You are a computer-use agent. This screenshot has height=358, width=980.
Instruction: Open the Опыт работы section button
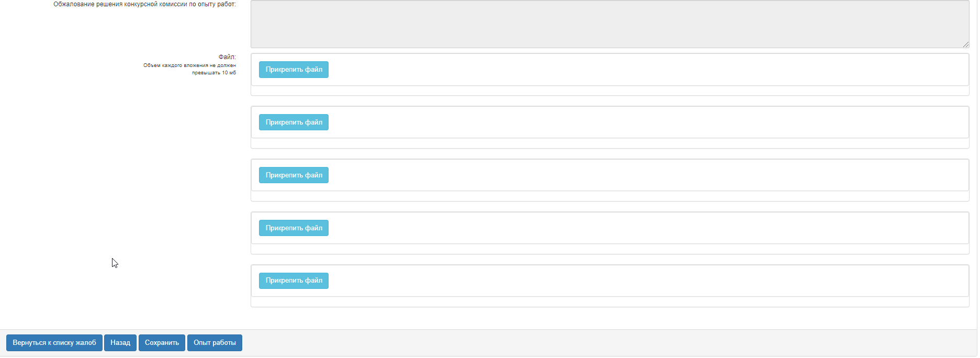pos(215,343)
